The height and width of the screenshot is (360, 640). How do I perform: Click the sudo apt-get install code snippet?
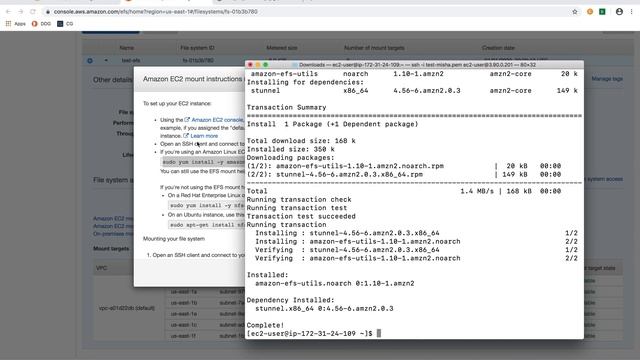tap(207, 225)
